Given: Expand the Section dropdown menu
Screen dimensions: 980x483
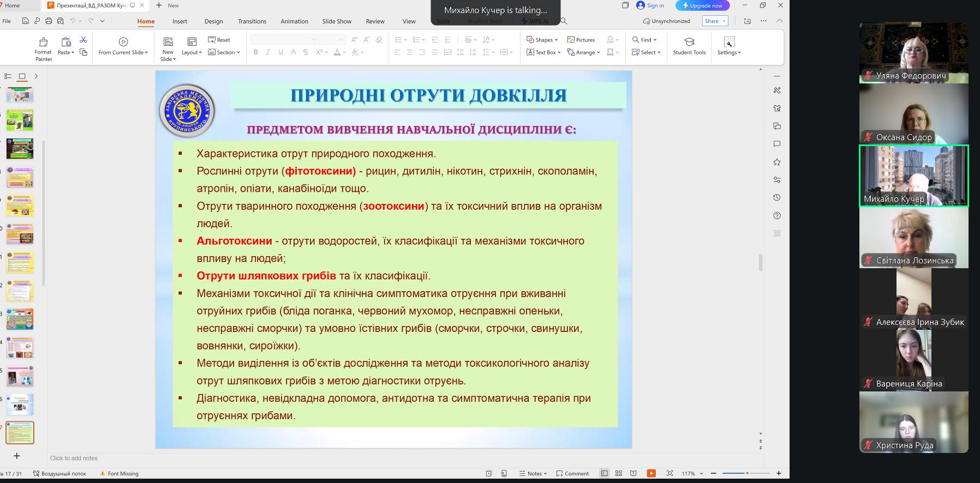Looking at the screenshot, I should click(x=224, y=52).
